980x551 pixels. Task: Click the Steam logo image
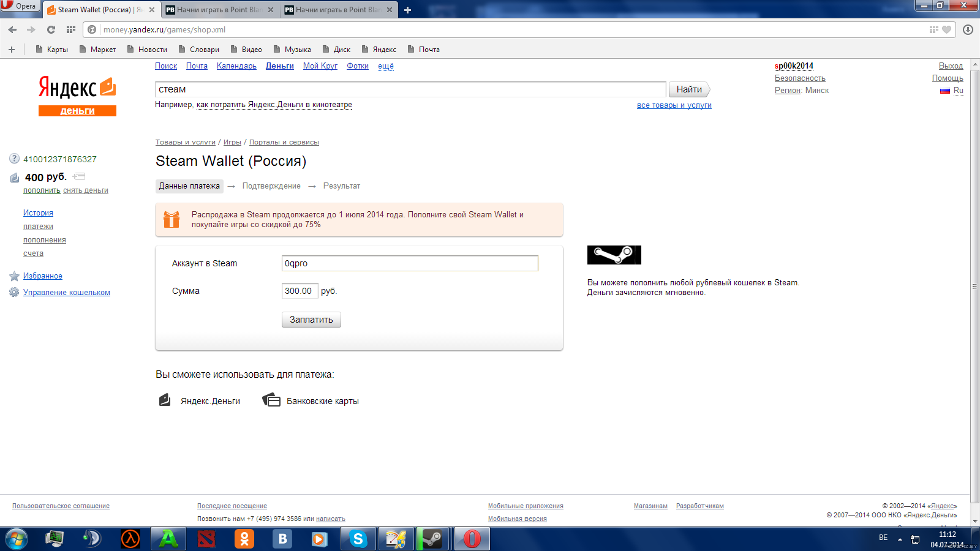click(x=614, y=255)
